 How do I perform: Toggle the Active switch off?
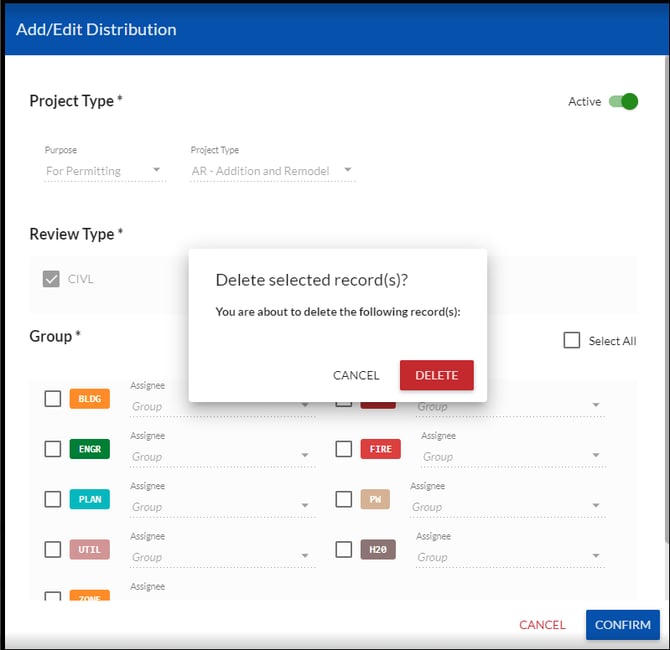click(623, 101)
